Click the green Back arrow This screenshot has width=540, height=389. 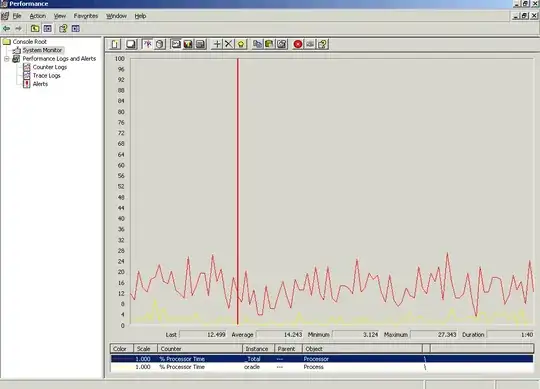coord(7,29)
